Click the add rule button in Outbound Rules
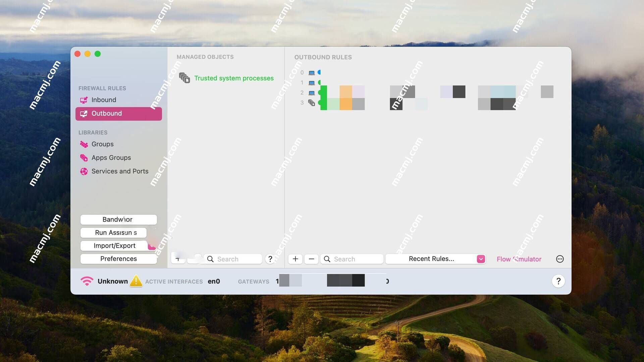 294,258
